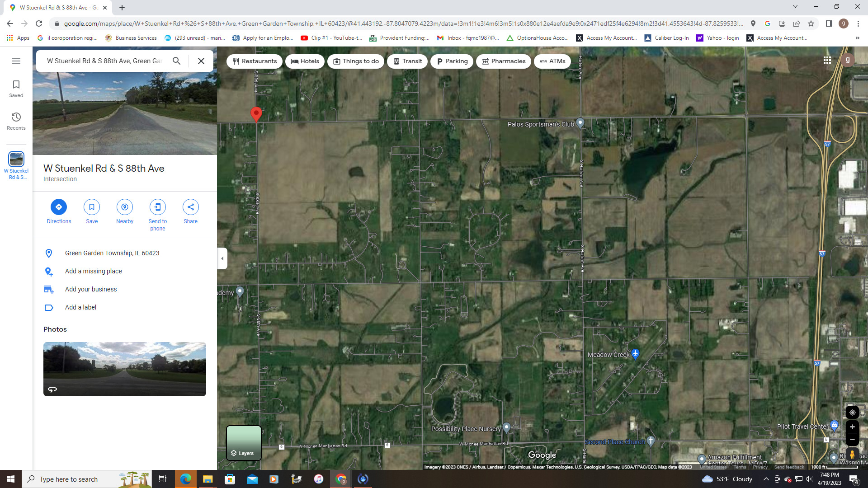Save this place to a list
The height and width of the screenshot is (488, 868).
pos(92,211)
